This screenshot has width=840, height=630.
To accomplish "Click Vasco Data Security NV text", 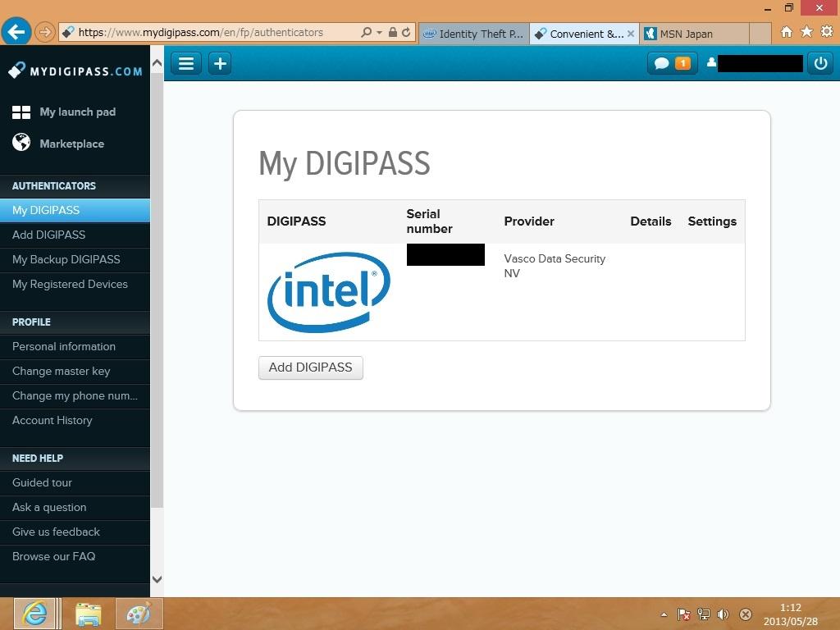I will coord(555,266).
